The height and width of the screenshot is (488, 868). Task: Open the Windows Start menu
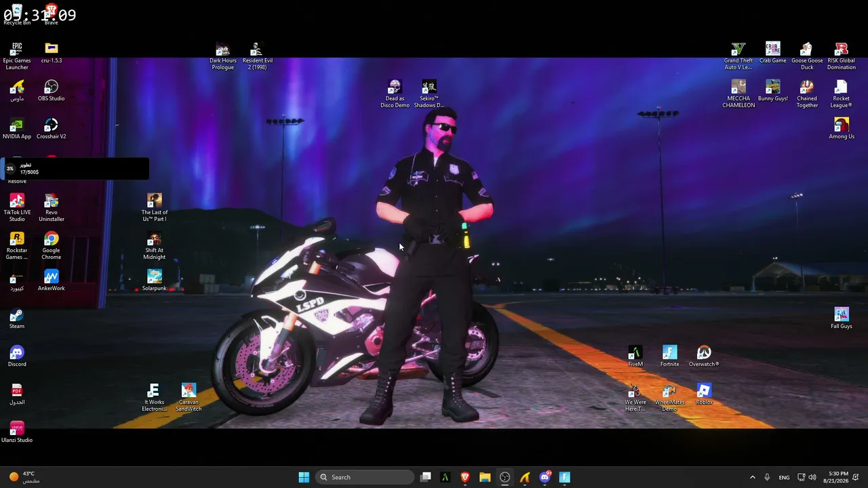click(x=304, y=477)
